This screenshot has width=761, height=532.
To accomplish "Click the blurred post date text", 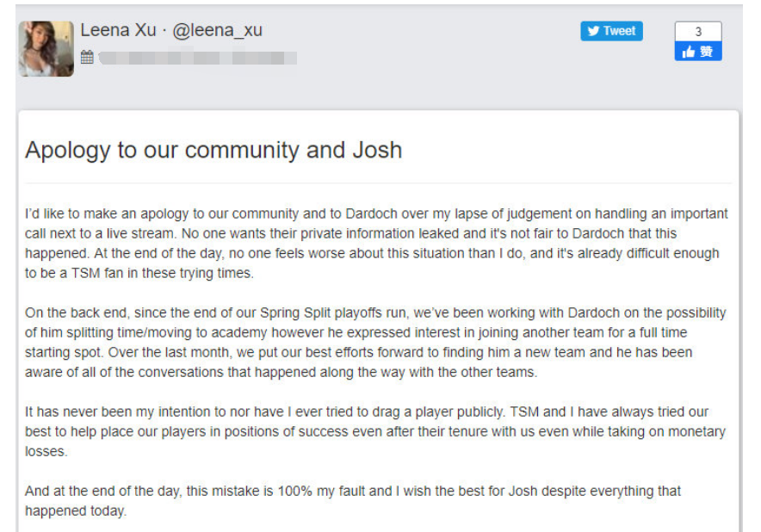I will [197, 59].
